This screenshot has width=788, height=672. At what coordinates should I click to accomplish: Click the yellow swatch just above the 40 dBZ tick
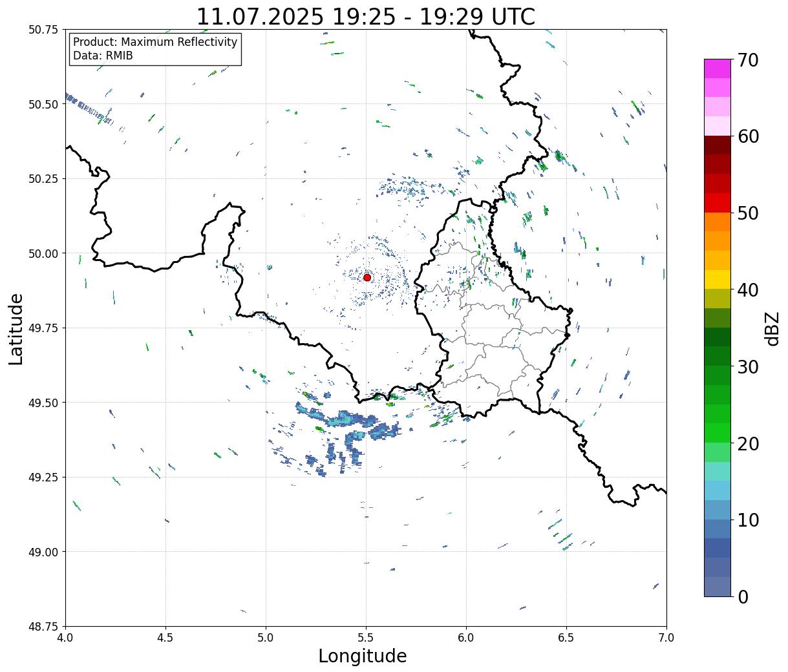(718, 280)
